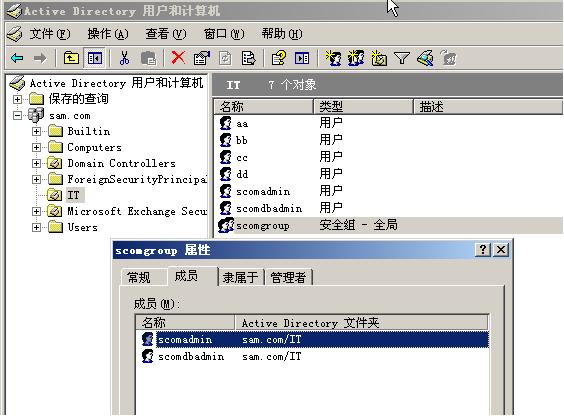The image size is (564, 416).
Task: Go up one level with folder-up icon
Action: tap(71, 58)
